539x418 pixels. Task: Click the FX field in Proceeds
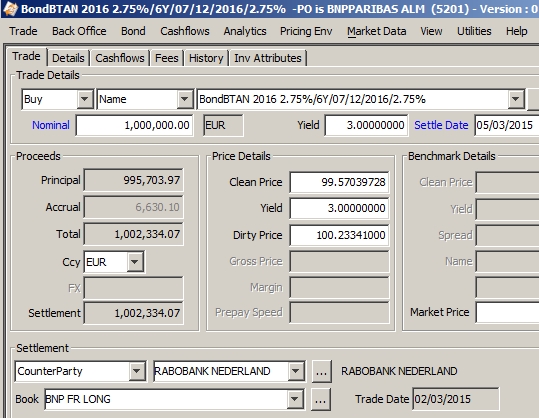click(134, 288)
